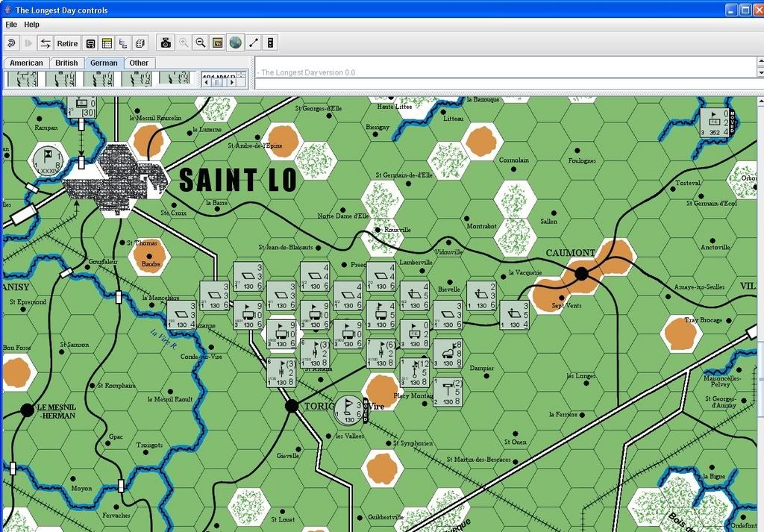Click the framed picture icon beside zoom out
The image size is (764, 532).
[x=218, y=43]
